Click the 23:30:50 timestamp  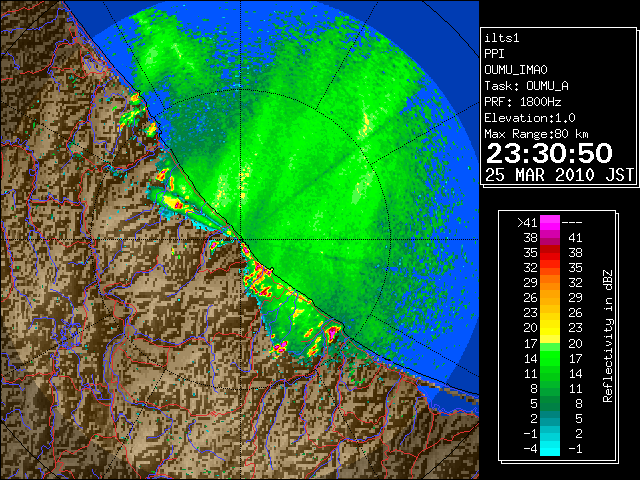pos(549,153)
